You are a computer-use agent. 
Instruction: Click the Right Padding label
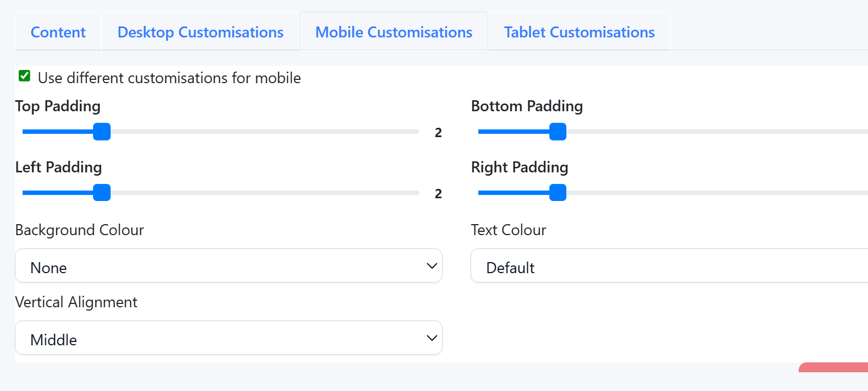(x=520, y=167)
